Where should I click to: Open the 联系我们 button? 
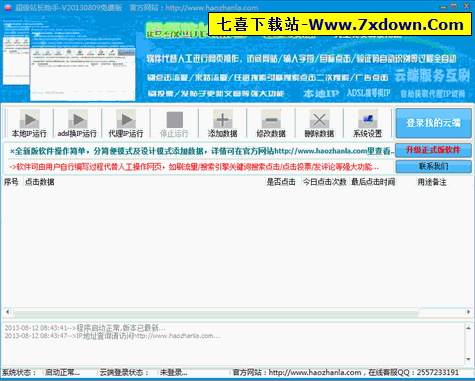click(433, 166)
